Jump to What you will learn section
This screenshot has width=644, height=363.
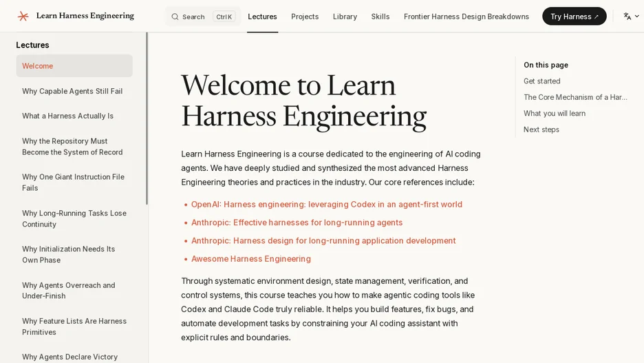(x=555, y=113)
